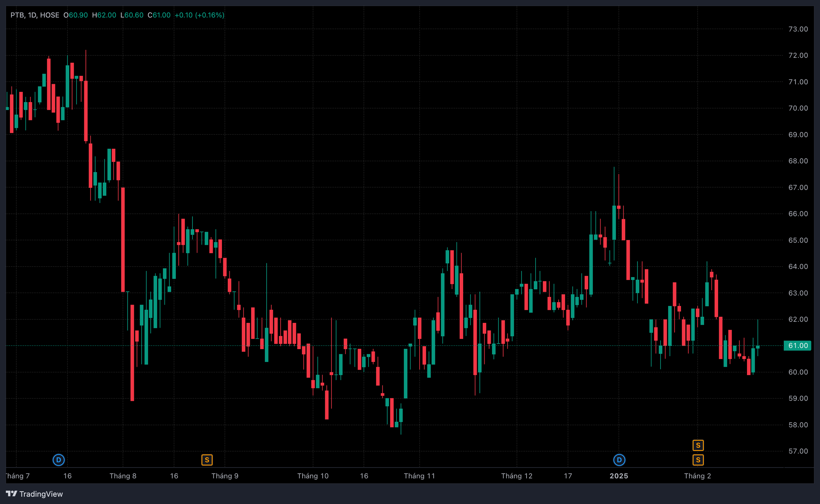Click the upper S marker at Tháng 2
This screenshot has height=504, width=820.
click(x=698, y=445)
